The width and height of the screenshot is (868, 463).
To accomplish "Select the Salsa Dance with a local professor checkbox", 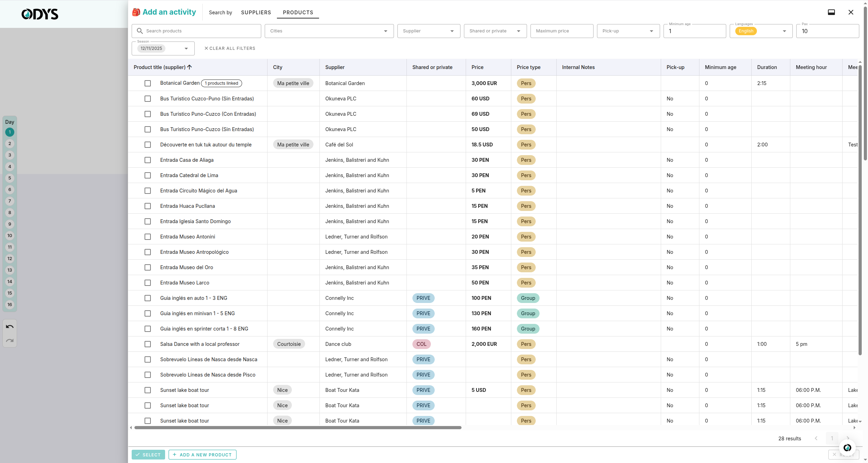I will (148, 344).
